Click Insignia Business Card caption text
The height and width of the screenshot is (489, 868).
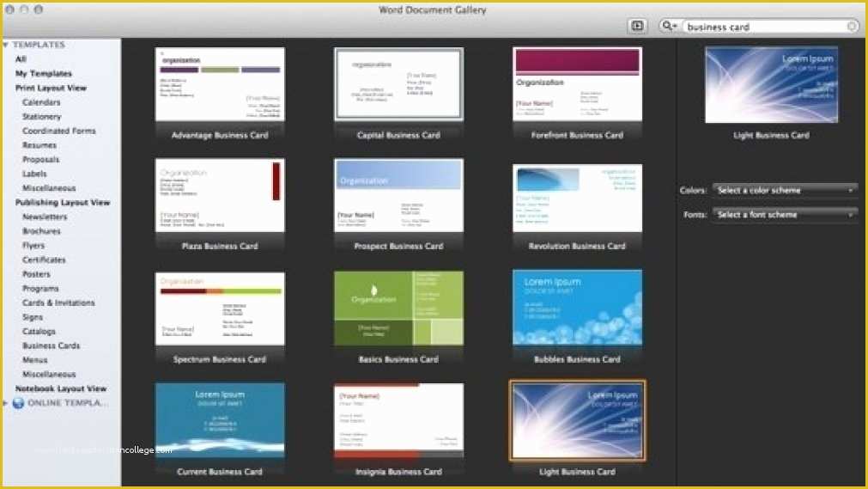(x=398, y=472)
